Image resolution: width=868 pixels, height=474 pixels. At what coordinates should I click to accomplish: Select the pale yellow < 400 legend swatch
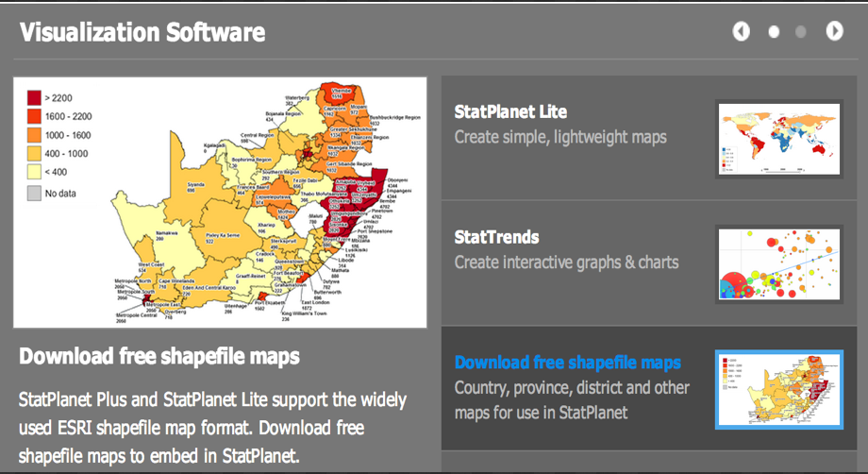(34, 172)
